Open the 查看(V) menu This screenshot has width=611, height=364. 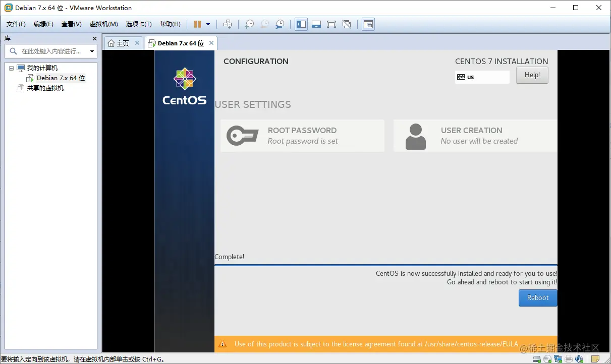tap(72, 24)
